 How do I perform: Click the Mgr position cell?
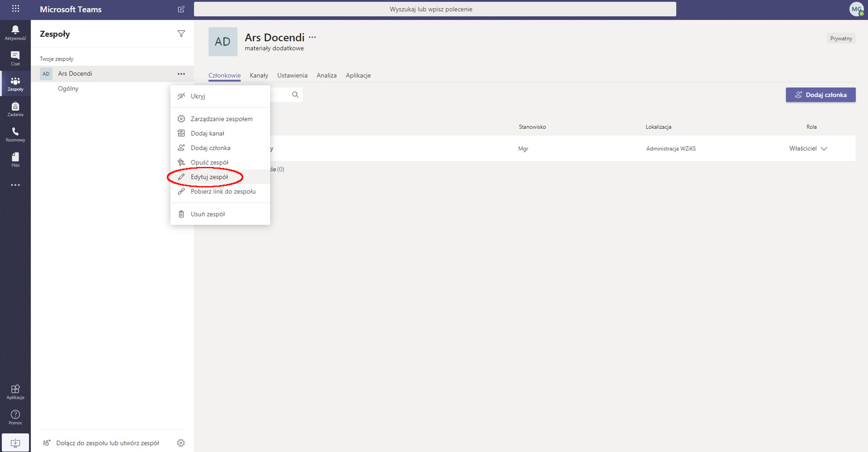coord(523,148)
